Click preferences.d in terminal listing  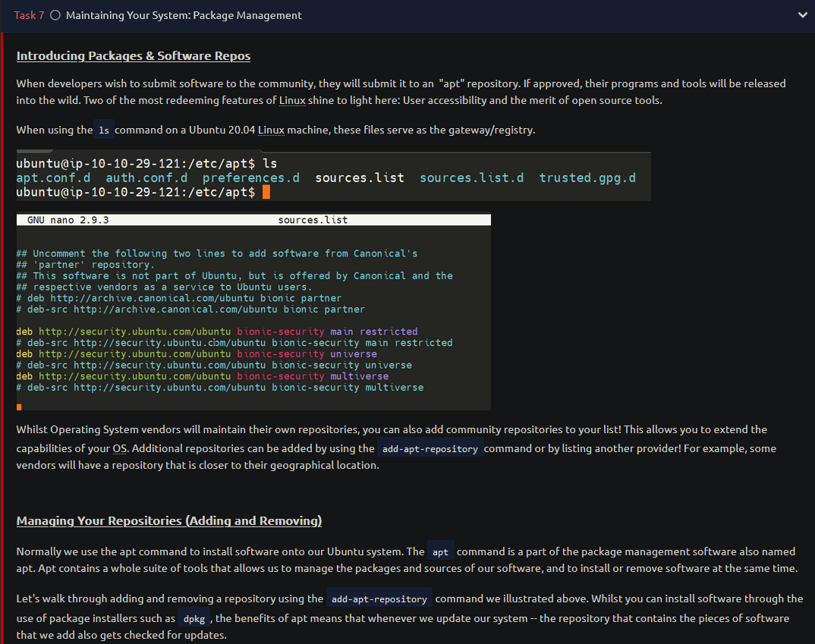(251, 177)
